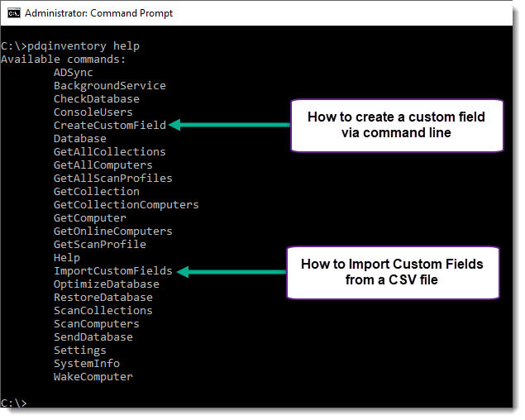The height and width of the screenshot is (420, 525).
Task: Click the CreateCustomField command text
Action: pos(110,126)
